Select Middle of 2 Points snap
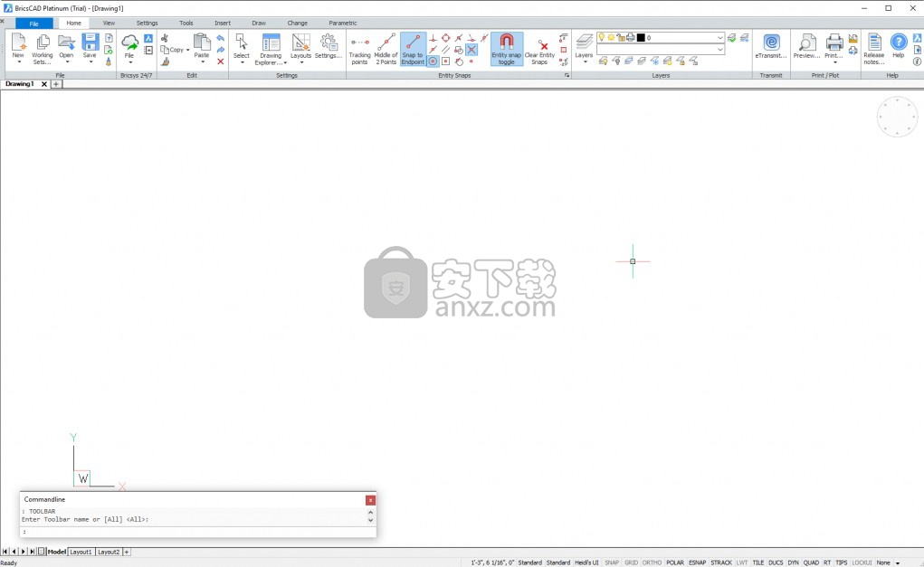924x567 pixels. [x=386, y=48]
